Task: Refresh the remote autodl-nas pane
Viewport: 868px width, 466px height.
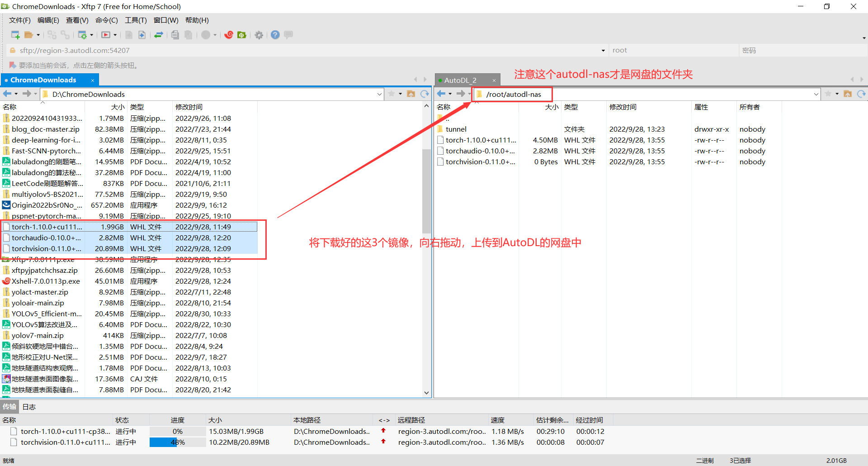Action: coord(861,94)
